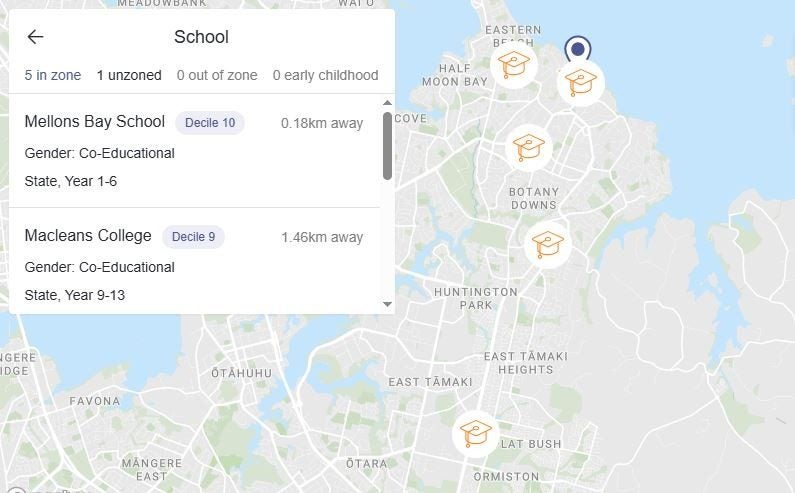Click scroll up arrow in school list
Screen dimensions: 795x493
coord(387,103)
